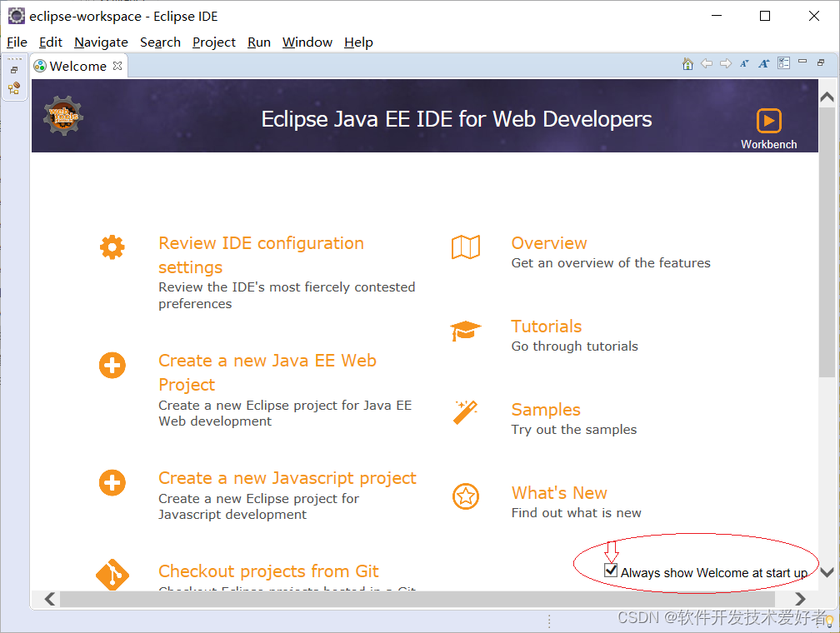The width and height of the screenshot is (840, 633).
Task: Click 'Find out what is new' text
Action: [x=576, y=513]
